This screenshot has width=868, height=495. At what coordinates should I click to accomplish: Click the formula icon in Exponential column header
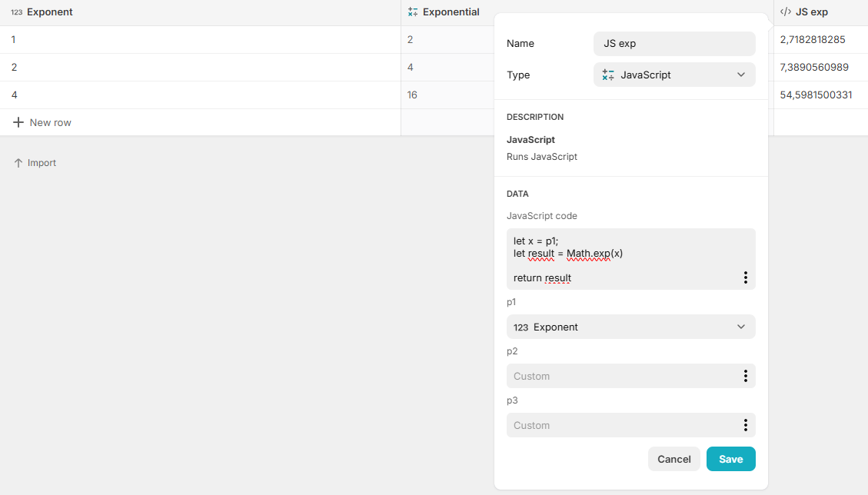(413, 12)
